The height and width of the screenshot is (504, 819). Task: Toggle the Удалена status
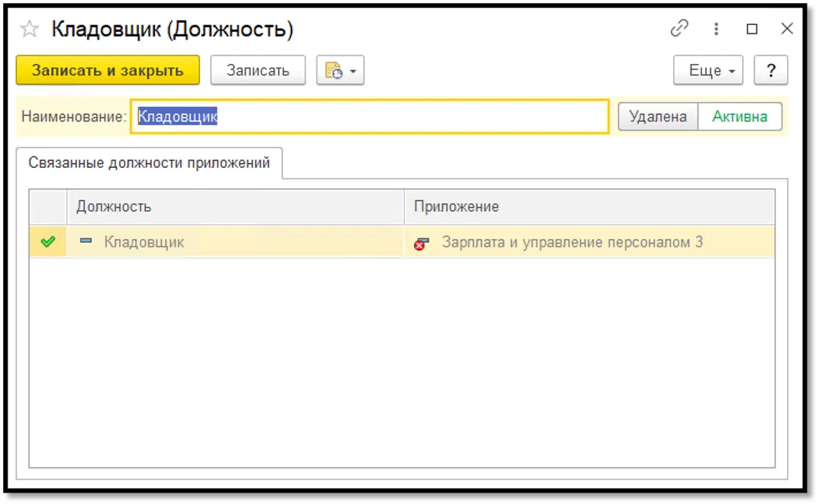tap(658, 116)
